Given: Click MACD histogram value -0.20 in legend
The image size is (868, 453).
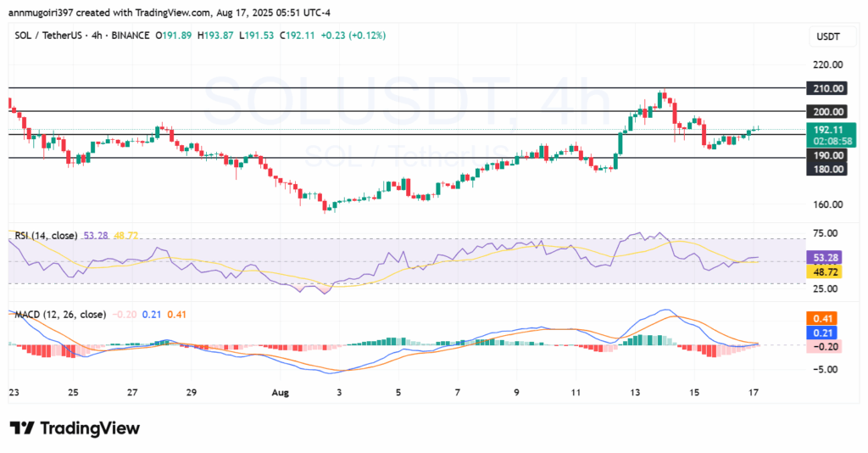Looking at the screenshot, I should (125, 315).
